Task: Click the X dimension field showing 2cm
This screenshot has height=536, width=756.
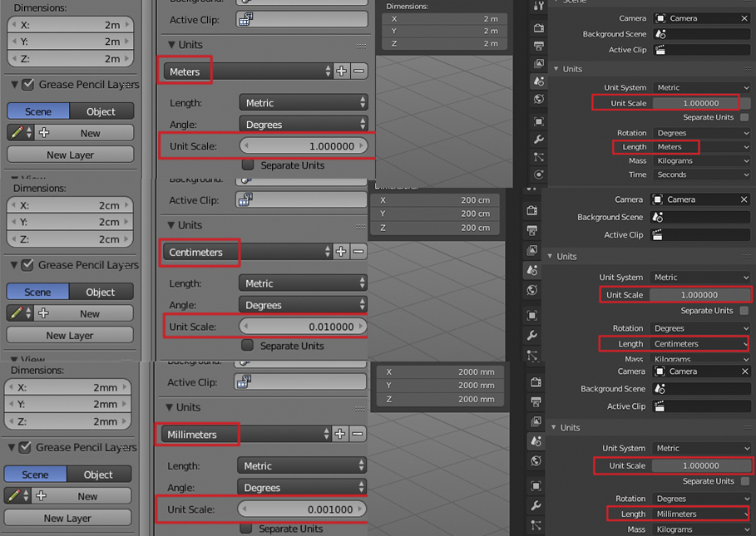Action: point(71,205)
